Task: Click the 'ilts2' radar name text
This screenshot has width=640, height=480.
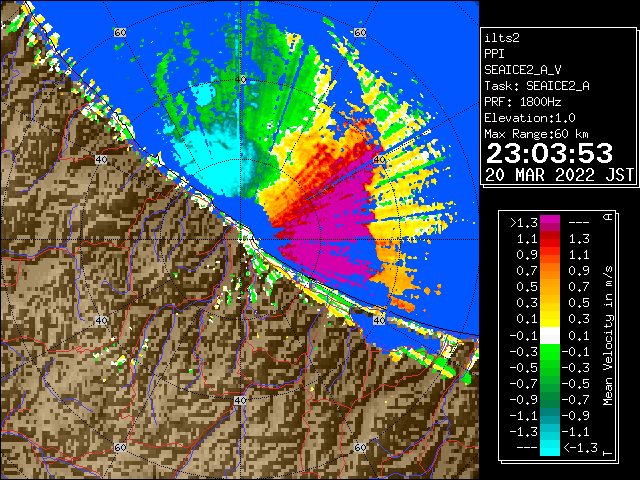Action: point(502,38)
